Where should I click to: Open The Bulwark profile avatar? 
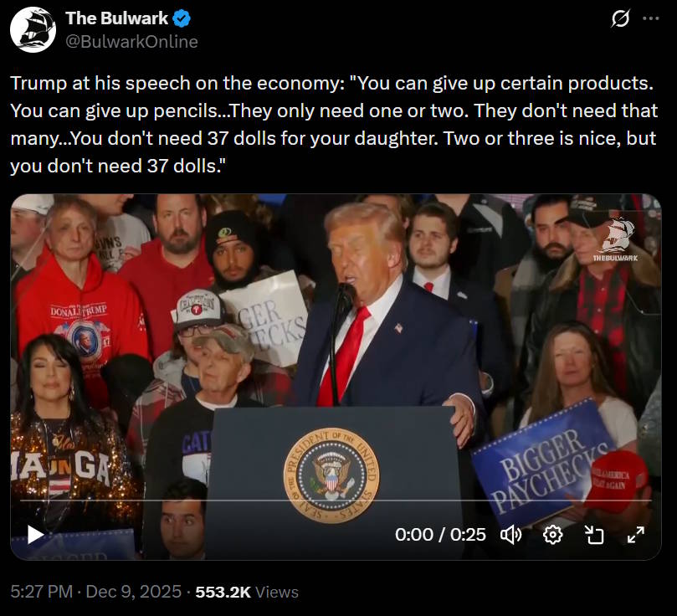click(x=33, y=30)
